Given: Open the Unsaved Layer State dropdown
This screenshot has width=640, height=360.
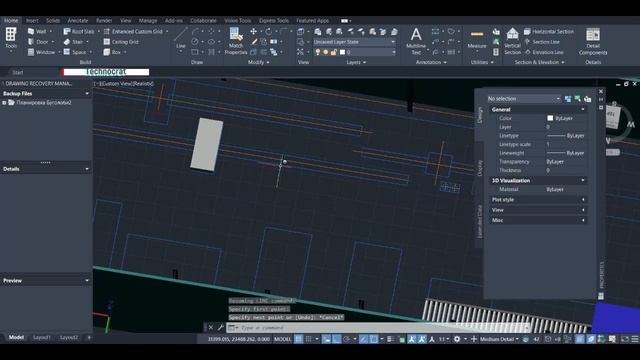Looking at the screenshot, I should (354, 42).
